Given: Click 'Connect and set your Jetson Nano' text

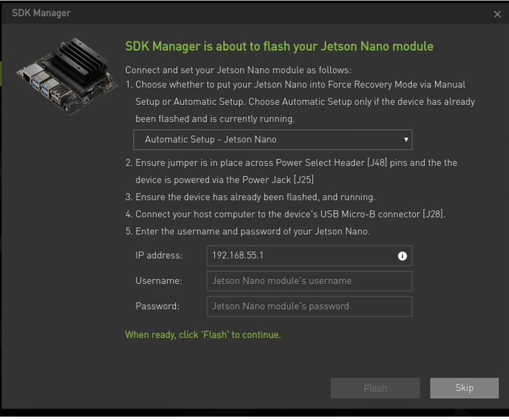Looking at the screenshot, I should pyautogui.click(x=238, y=70).
